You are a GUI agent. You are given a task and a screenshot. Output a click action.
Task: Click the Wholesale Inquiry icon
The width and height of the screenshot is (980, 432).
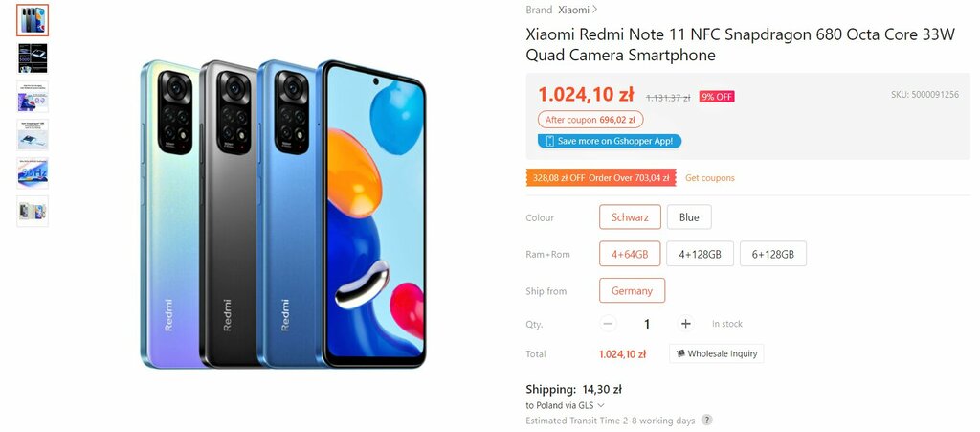(680, 353)
